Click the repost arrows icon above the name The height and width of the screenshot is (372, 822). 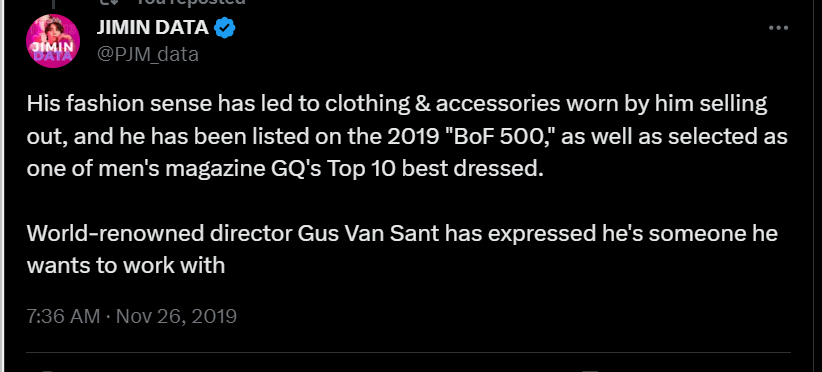click(114, 2)
